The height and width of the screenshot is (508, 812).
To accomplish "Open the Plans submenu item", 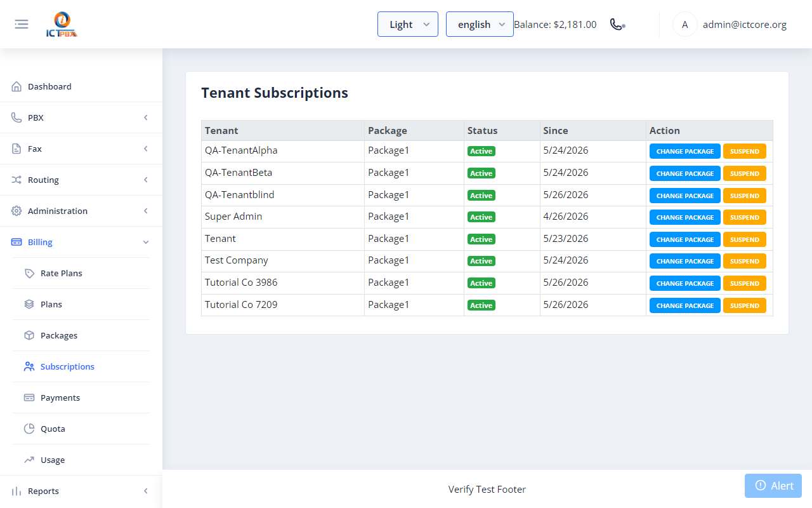I will [81, 304].
